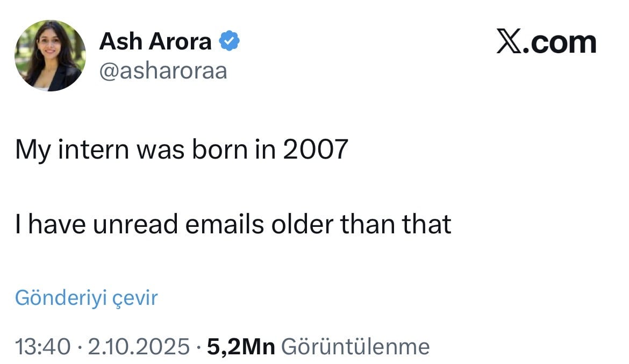
Task: Click the final word "that" in the post
Action: pos(427,224)
